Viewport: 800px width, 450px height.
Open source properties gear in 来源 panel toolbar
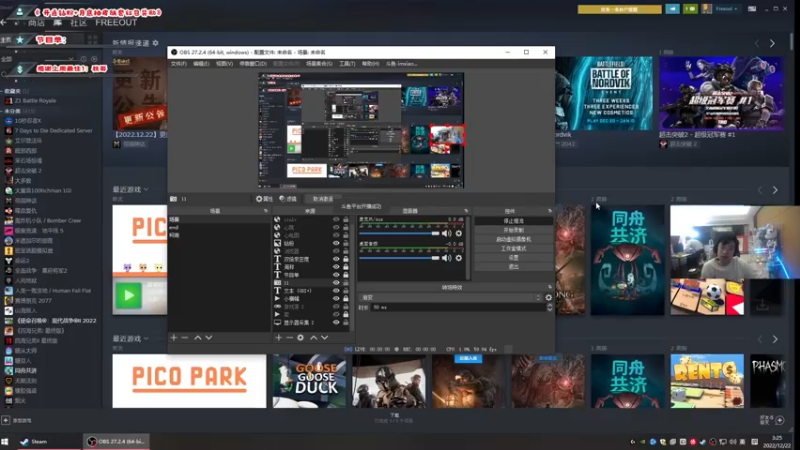point(301,337)
